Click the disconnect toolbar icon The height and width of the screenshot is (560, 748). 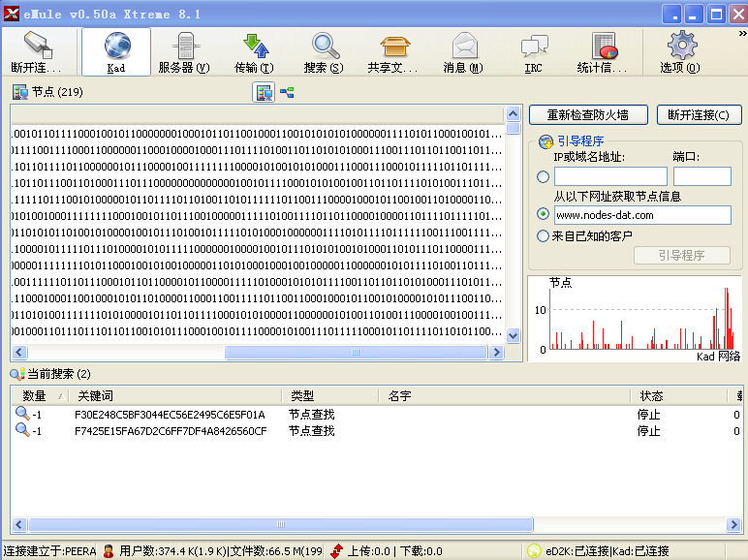37,51
